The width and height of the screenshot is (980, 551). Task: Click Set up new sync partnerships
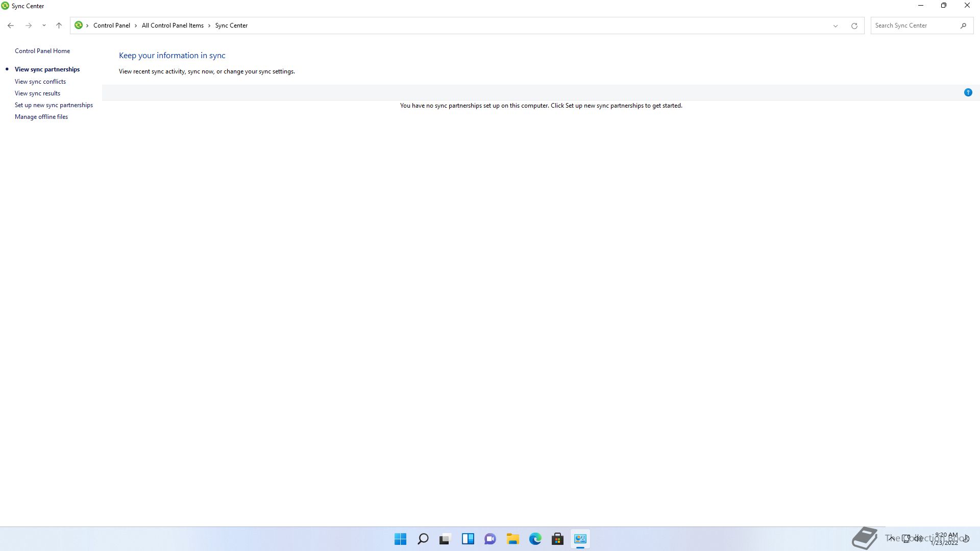pyautogui.click(x=54, y=105)
